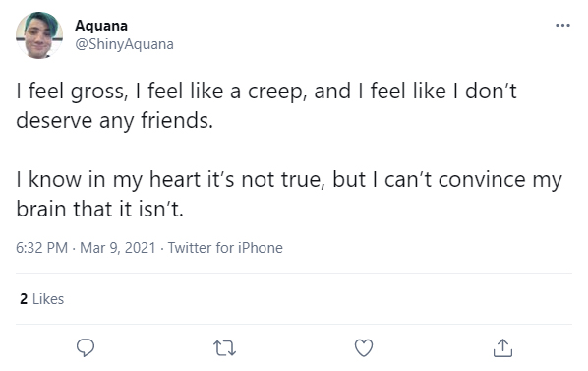Like the tweet with the heart icon

[x=364, y=348]
